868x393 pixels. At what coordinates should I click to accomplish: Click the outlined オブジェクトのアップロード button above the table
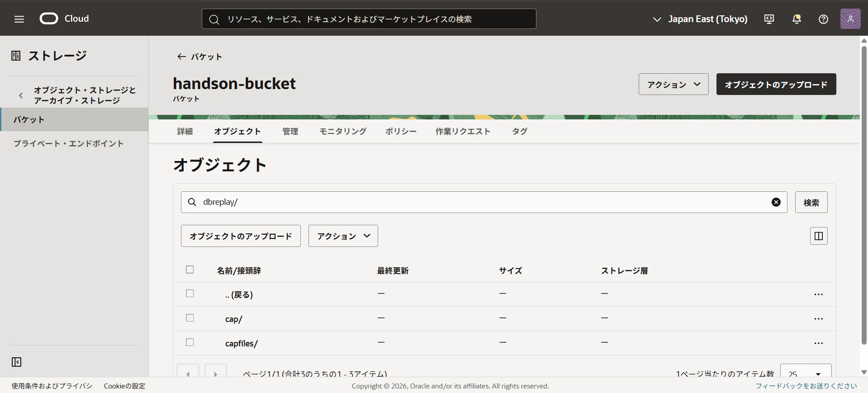tap(241, 236)
